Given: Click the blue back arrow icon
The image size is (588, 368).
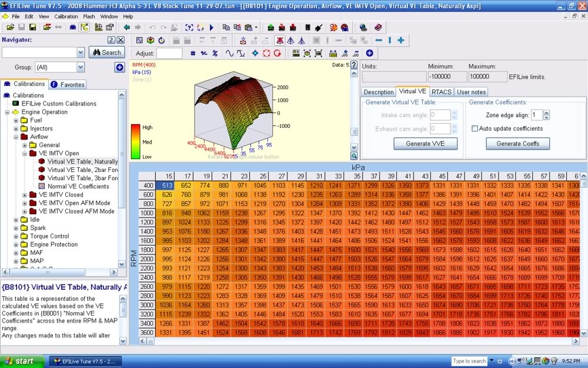Looking at the screenshot, I should point(126,27).
